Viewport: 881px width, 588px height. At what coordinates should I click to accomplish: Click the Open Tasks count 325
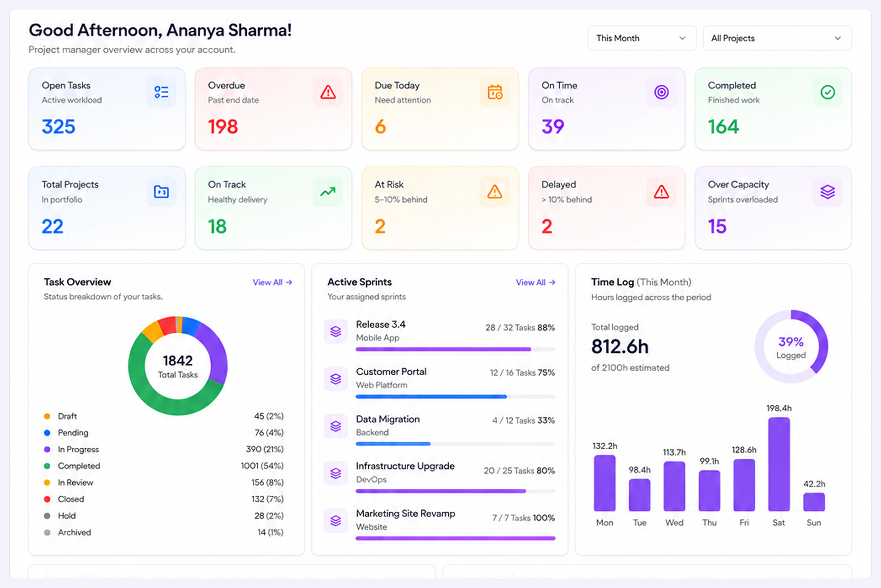coord(58,126)
